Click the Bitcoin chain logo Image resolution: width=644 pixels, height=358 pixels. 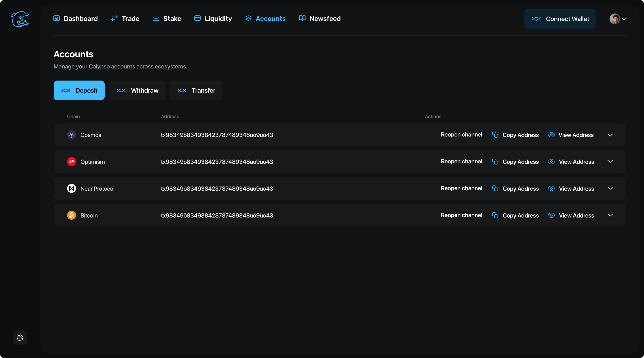72,215
